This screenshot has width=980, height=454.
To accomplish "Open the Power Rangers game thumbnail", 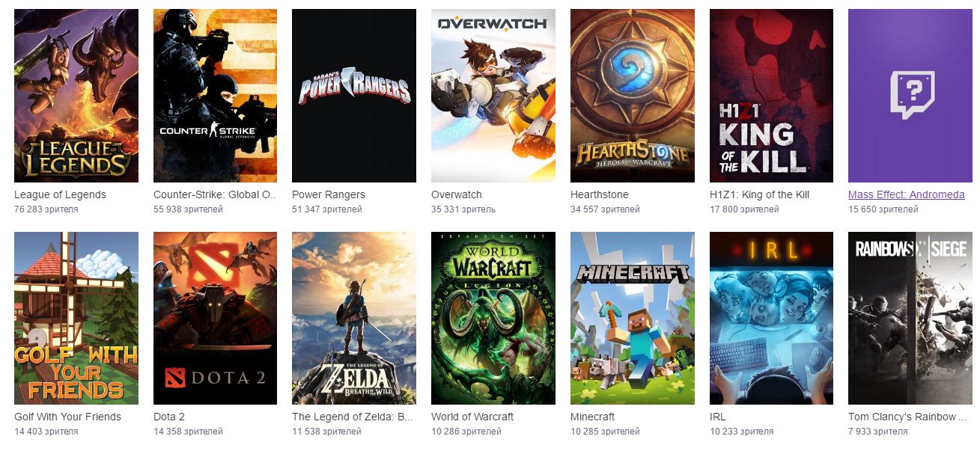I will pos(354,96).
